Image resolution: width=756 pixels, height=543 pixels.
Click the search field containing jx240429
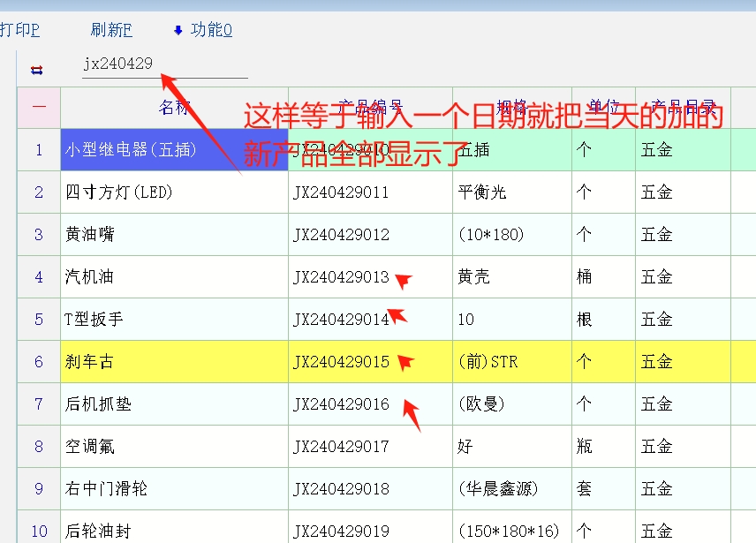click(164, 64)
